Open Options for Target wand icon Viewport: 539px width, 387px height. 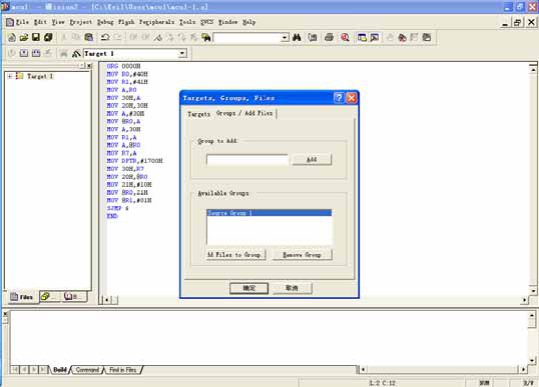point(76,54)
